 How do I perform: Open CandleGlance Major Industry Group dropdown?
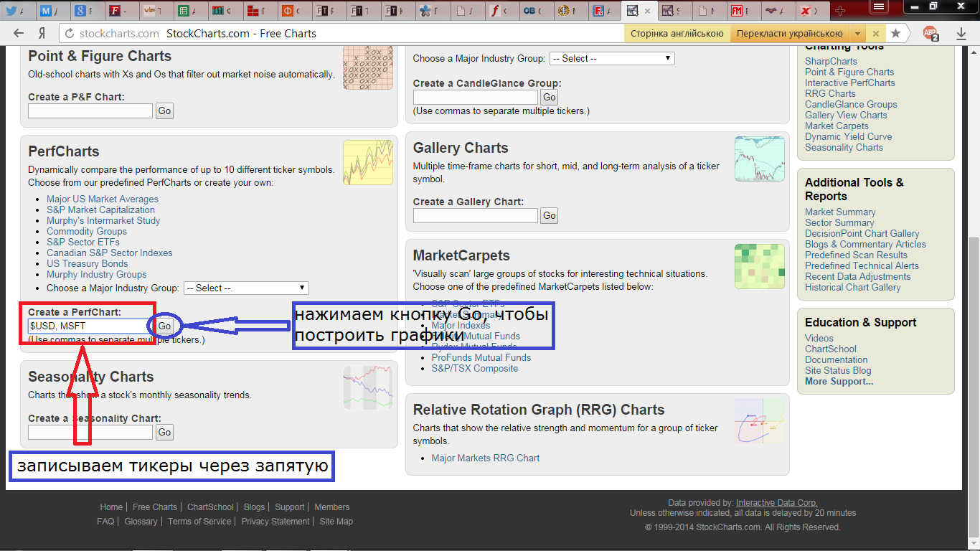pos(612,58)
